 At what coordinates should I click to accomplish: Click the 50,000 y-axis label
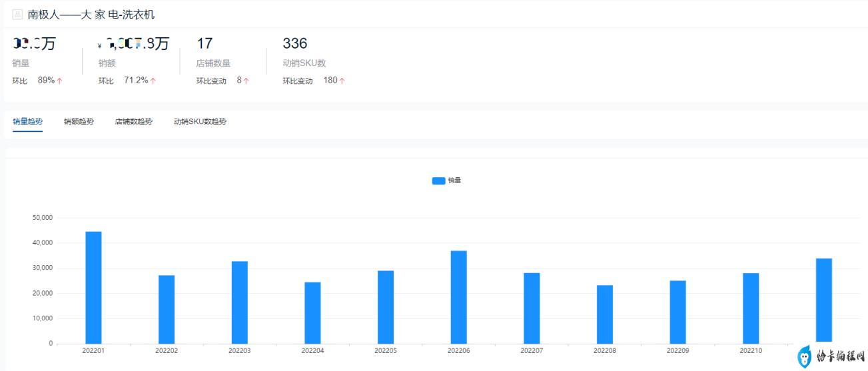click(42, 218)
